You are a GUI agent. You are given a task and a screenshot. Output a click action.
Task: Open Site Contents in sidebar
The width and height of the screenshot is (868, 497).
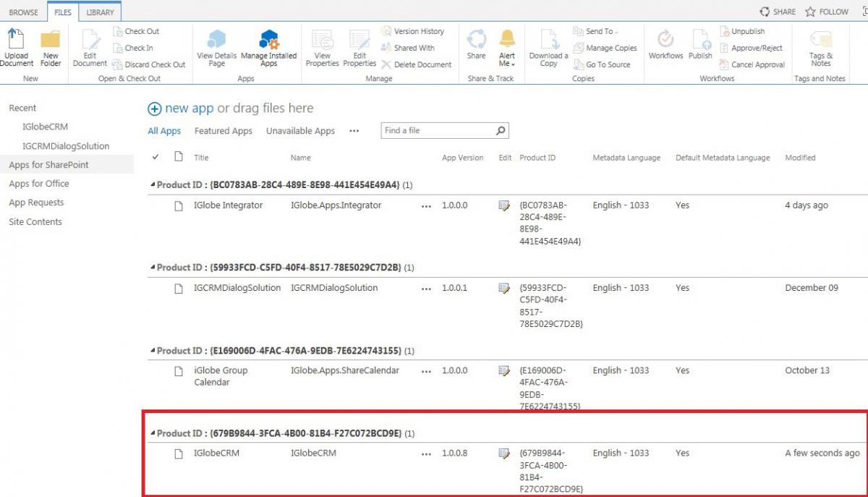pos(35,222)
